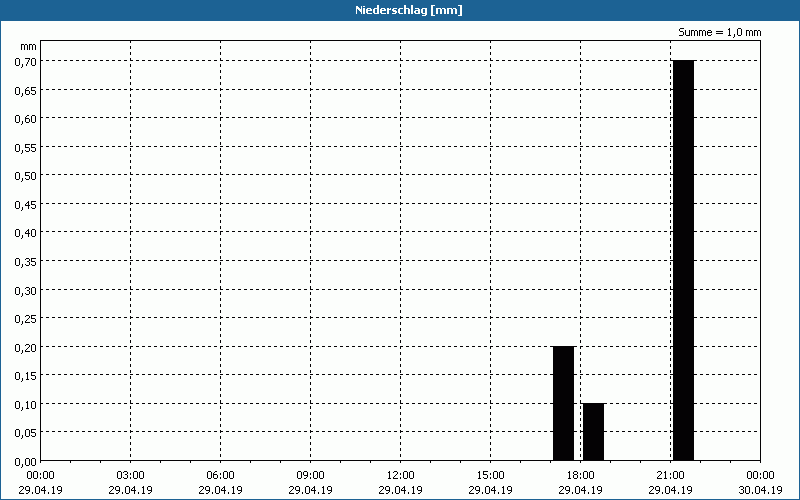Click the 0,55 y-axis label
Viewport: 800px width, 500px height.
point(26,147)
